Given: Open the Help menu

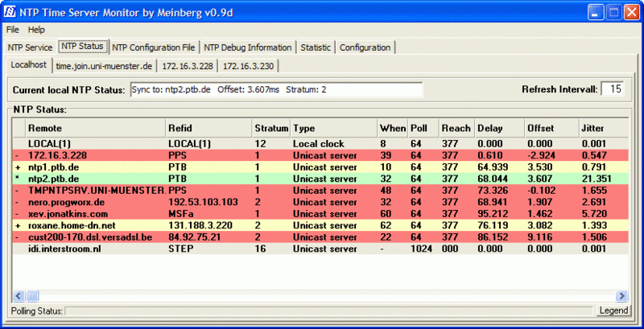Looking at the screenshot, I should [x=36, y=30].
